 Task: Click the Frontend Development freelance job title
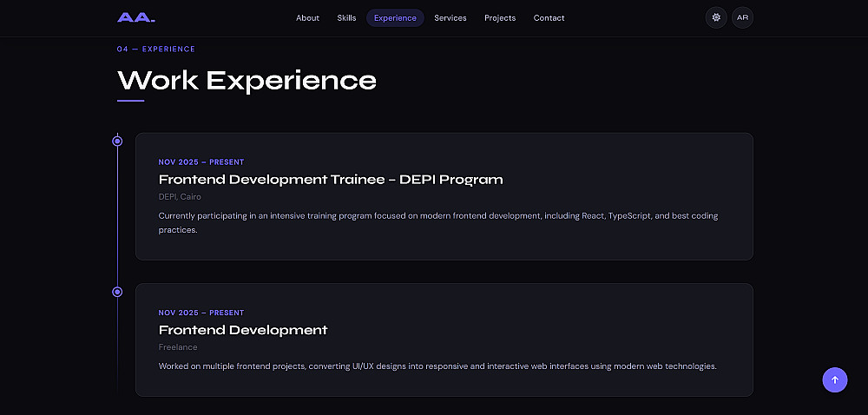click(243, 330)
